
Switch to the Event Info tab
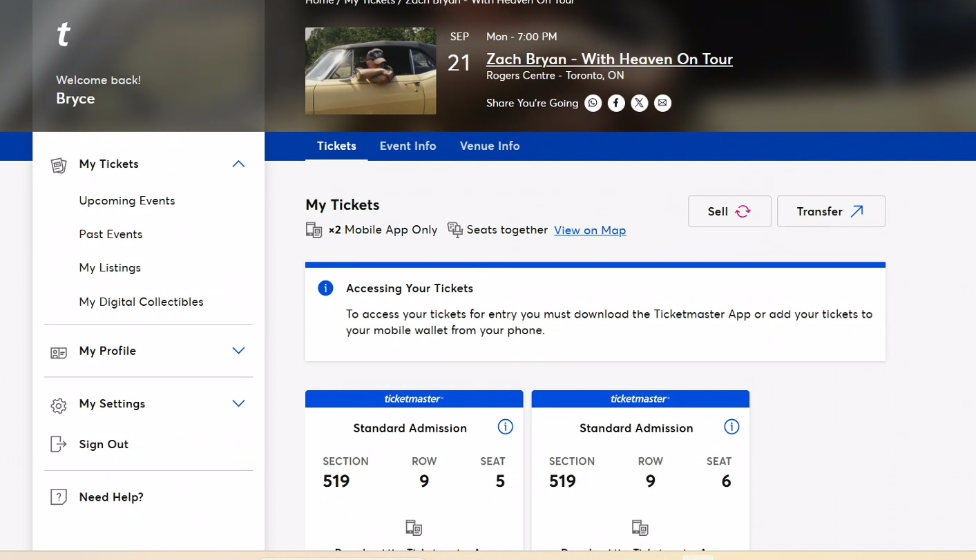pos(408,146)
